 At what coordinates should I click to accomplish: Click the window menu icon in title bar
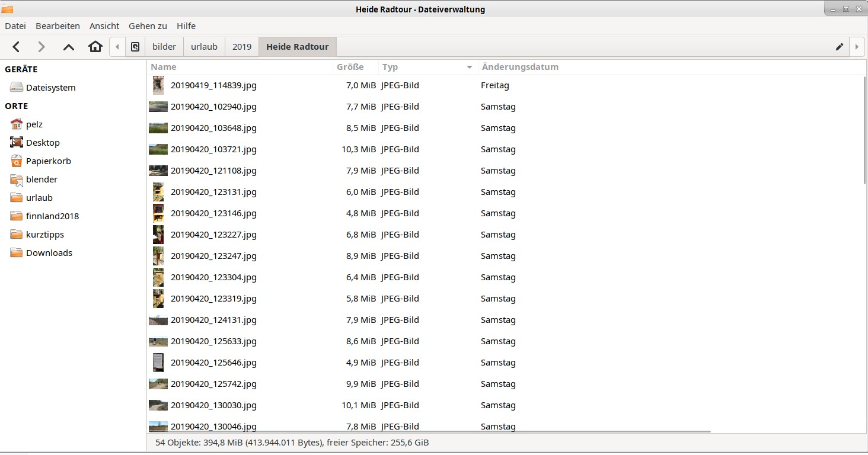click(7, 9)
